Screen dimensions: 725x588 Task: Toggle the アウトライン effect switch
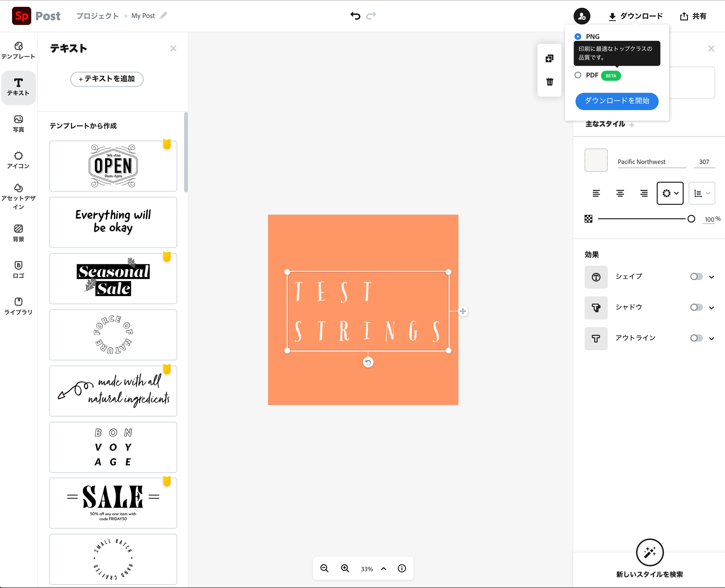[x=696, y=338]
